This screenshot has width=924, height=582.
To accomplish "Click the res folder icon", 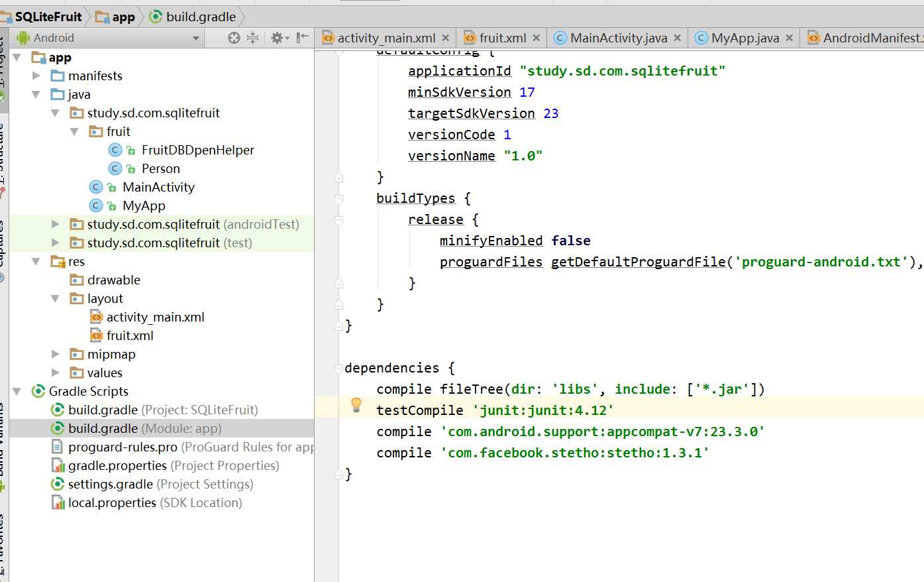I will (x=58, y=261).
